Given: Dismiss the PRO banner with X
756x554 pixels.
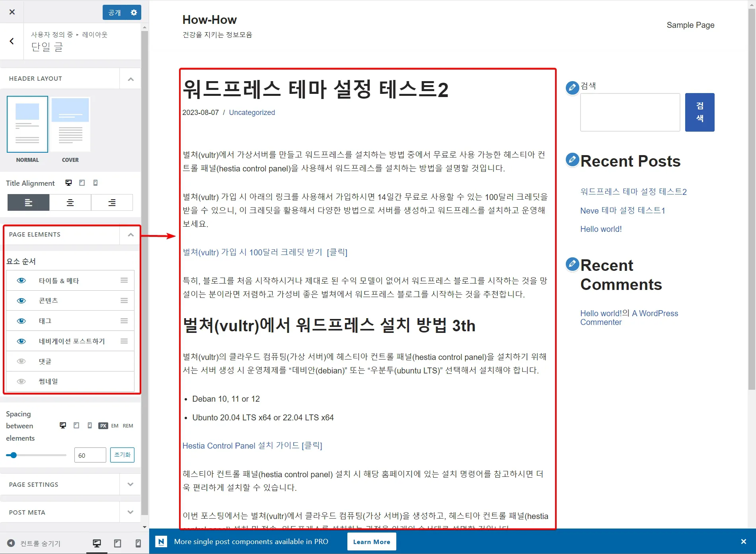Looking at the screenshot, I should (x=744, y=542).
